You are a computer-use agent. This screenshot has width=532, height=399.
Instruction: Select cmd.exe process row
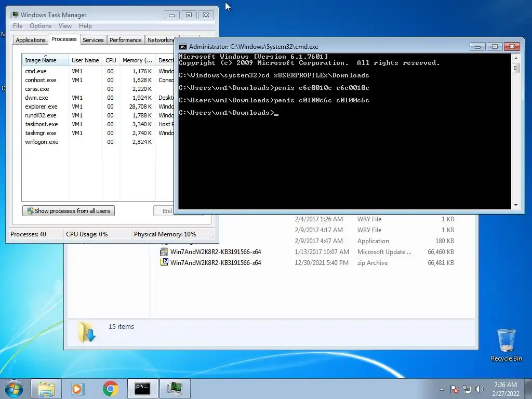(x=98, y=71)
